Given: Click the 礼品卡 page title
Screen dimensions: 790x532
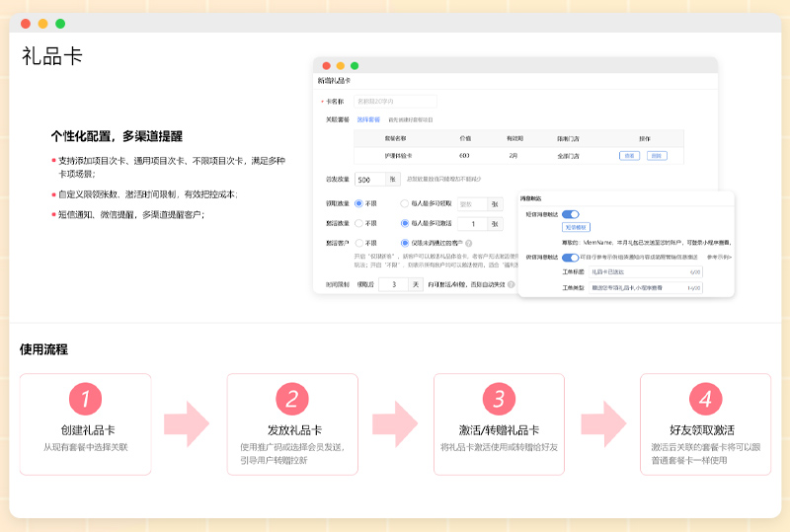Looking at the screenshot, I should coord(52,56).
